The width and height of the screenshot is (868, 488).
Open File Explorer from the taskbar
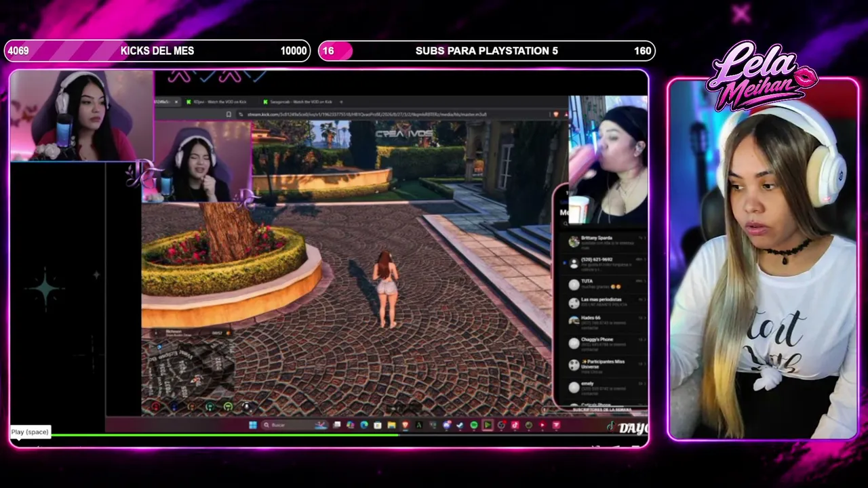click(392, 425)
